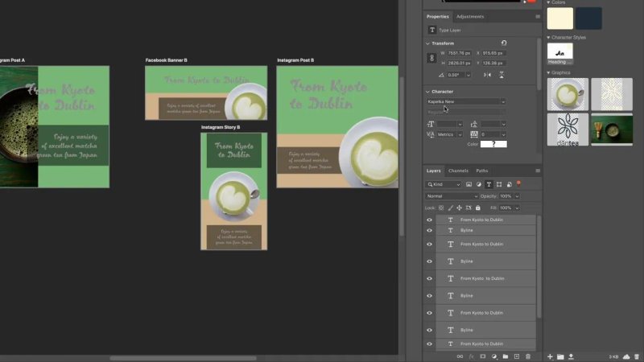Create a new layer
The height and width of the screenshot is (362, 644).
point(517,356)
